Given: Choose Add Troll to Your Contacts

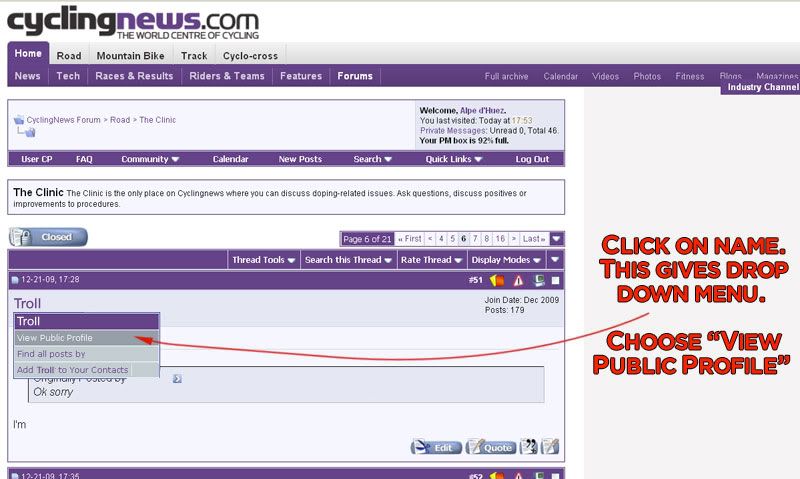Looking at the screenshot, I should coord(87,370).
